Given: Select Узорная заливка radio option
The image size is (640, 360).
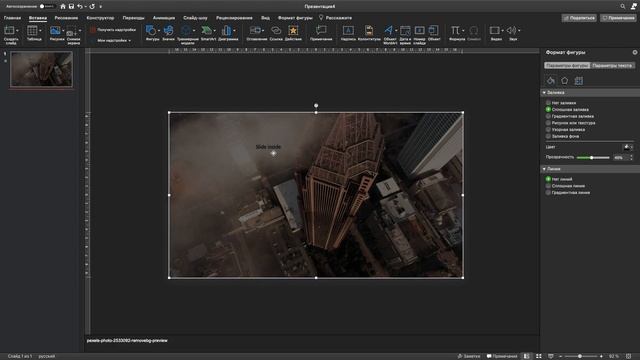Looking at the screenshot, I should point(548,129).
